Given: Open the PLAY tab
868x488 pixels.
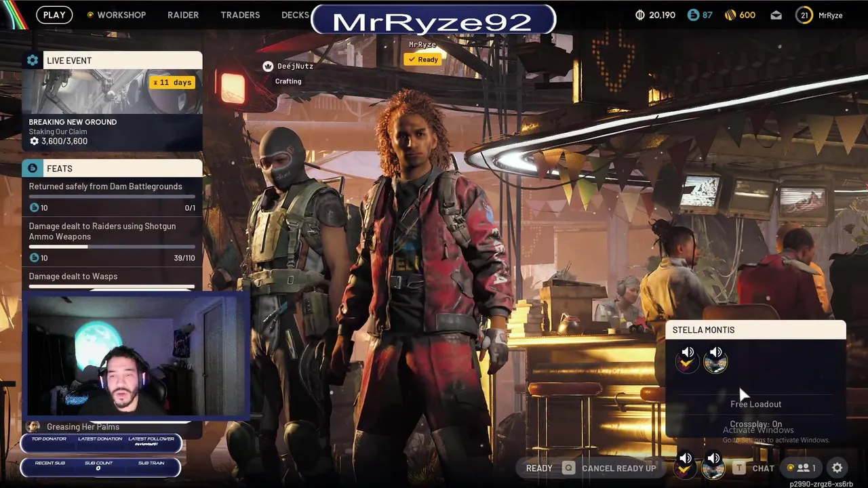Looking at the screenshot, I should 54,15.
